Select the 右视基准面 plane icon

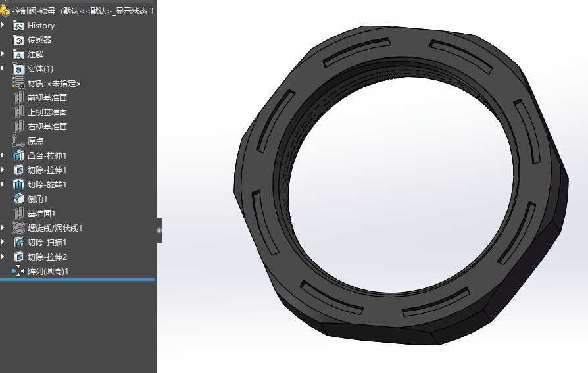(x=18, y=127)
